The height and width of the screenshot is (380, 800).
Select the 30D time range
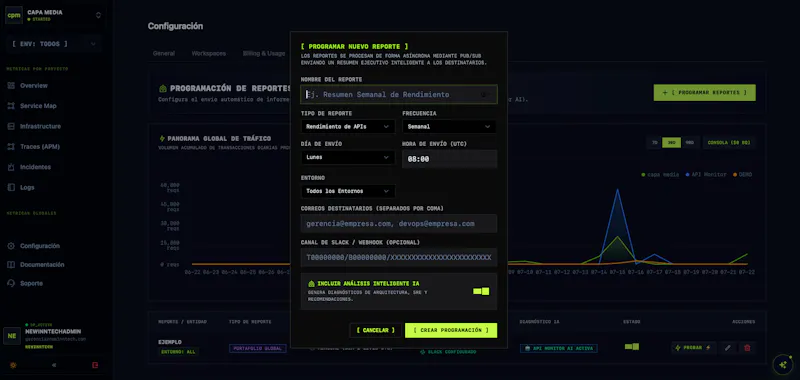[671, 143]
